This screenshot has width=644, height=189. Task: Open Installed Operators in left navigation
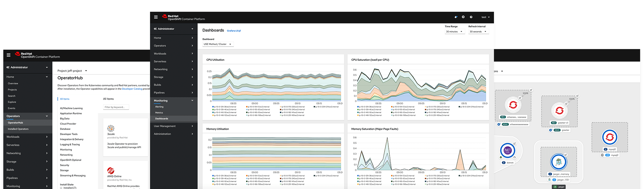tap(18, 129)
